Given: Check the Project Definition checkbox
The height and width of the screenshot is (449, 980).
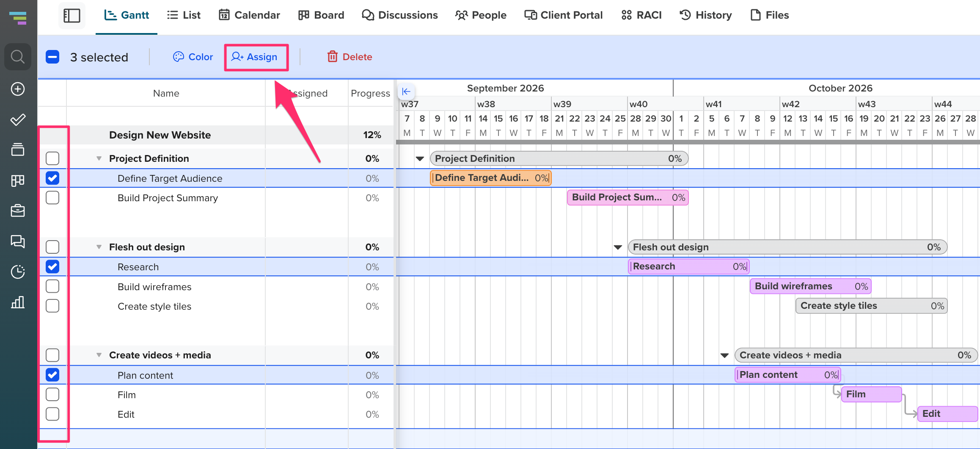Looking at the screenshot, I should click(52, 158).
